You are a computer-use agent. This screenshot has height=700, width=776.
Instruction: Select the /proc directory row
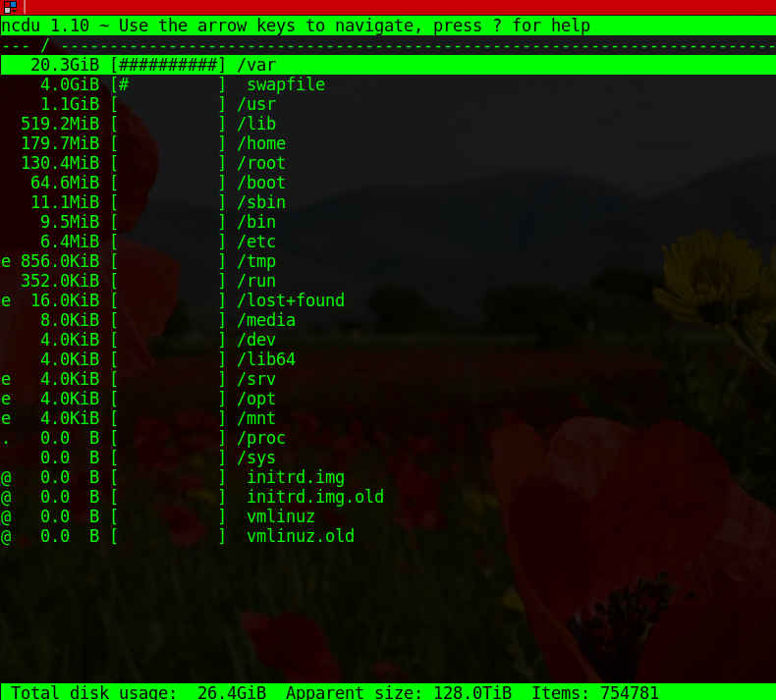[388, 438]
